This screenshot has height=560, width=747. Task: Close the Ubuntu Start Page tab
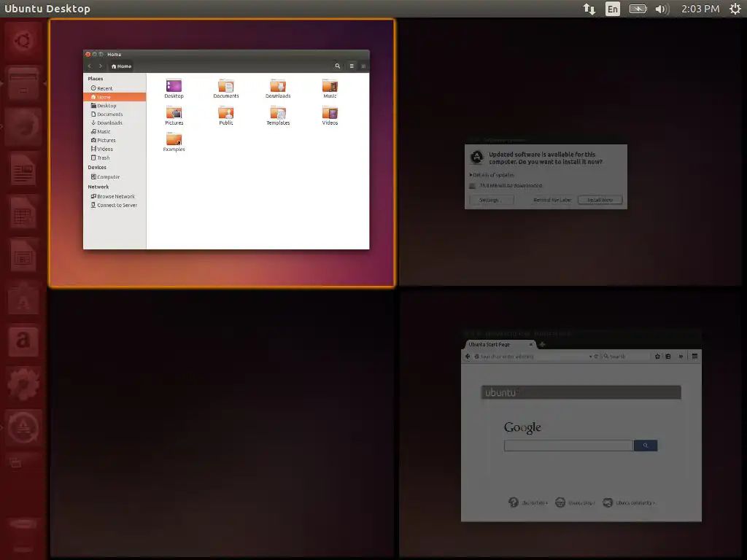(x=531, y=344)
